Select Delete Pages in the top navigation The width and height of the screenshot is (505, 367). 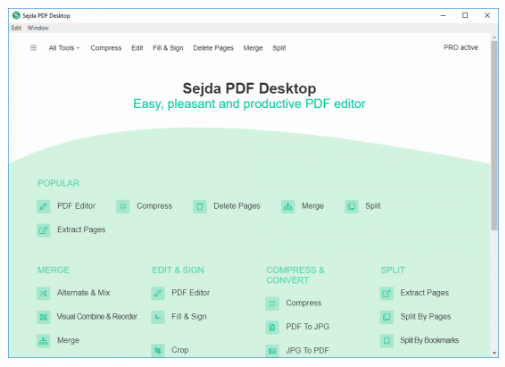[213, 48]
